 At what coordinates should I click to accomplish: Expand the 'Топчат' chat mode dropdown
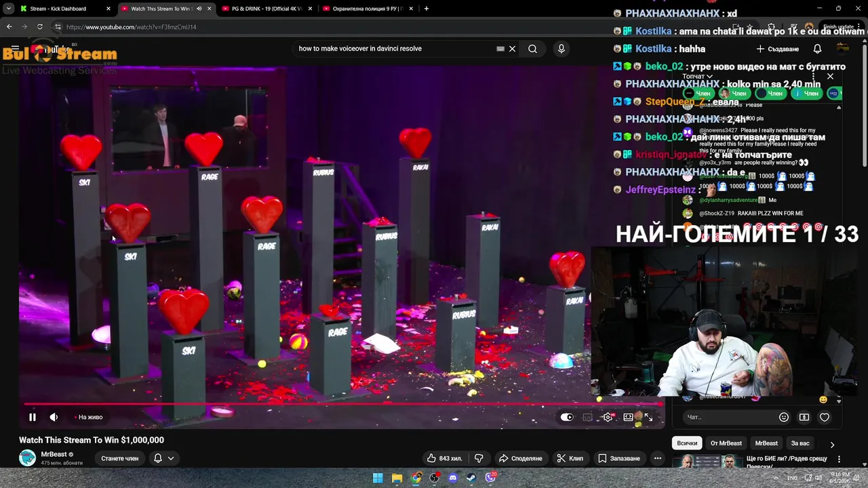697,76
